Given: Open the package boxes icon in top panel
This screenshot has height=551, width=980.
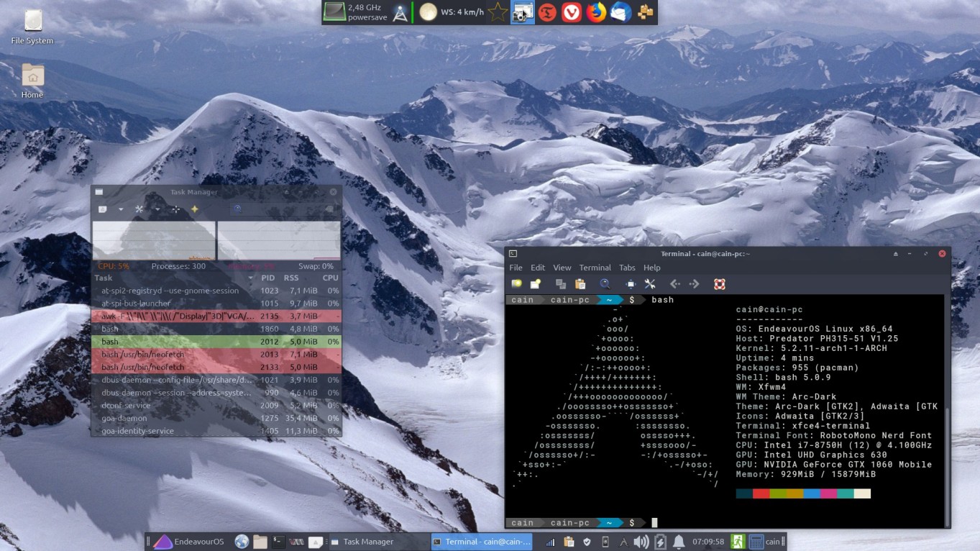Looking at the screenshot, I should pos(646,12).
